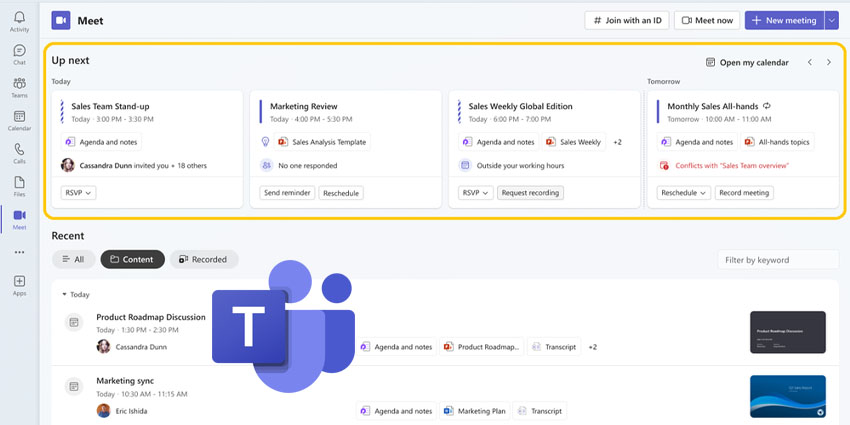Click Eric Ishida avatar
Viewport: 850px width, 425px height.
[x=103, y=411]
